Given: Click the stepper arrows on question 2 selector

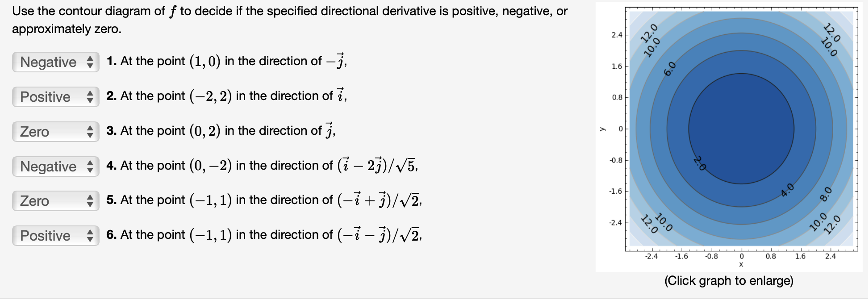Looking at the screenshot, I should pos(91,97).
